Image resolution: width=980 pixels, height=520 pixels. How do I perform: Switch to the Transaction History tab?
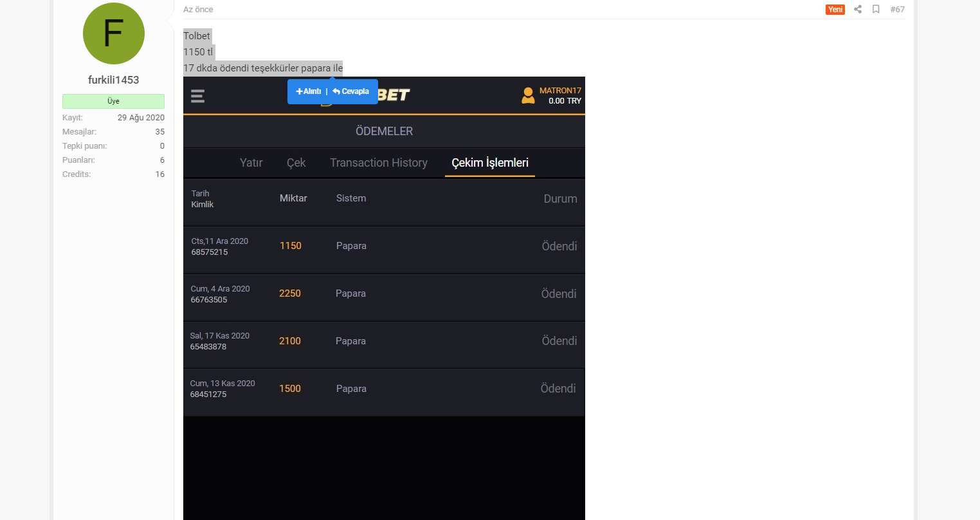pyautogui.click(x=378, y=163)
